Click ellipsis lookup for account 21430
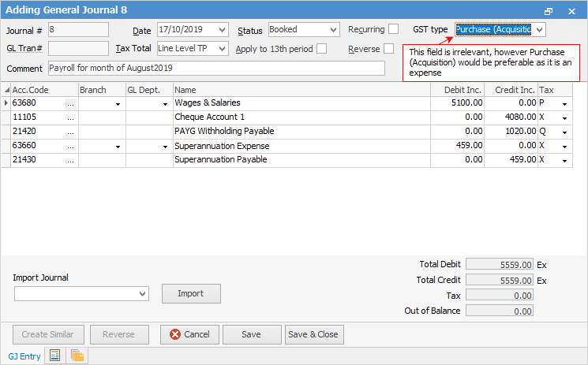The width and height of the screenshot is (588, 365). pyautogui.click(x=71, y=160)
